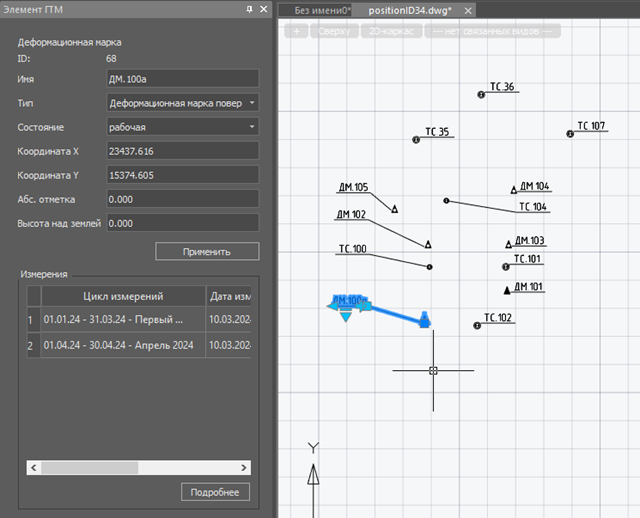Select the ТС.102 circle marker
This screenshot has height=518, width=640.
477,325
